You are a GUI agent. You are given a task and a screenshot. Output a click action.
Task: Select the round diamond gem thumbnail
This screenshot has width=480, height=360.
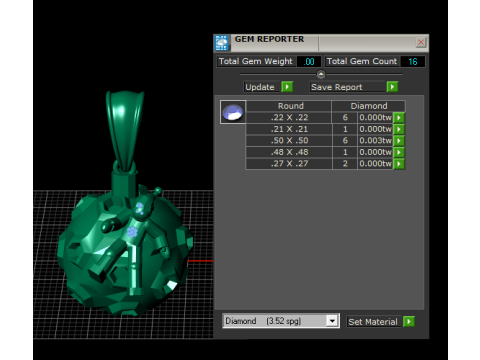point(233,112)
